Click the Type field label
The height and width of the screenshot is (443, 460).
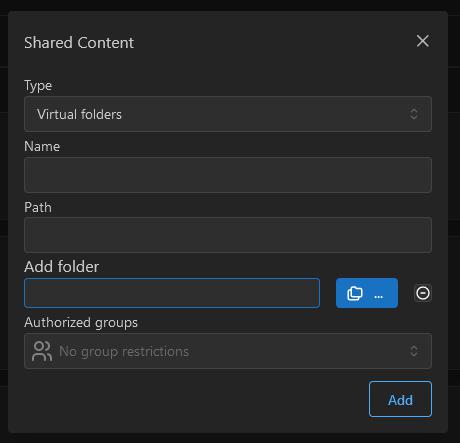(x=38, y=86)
